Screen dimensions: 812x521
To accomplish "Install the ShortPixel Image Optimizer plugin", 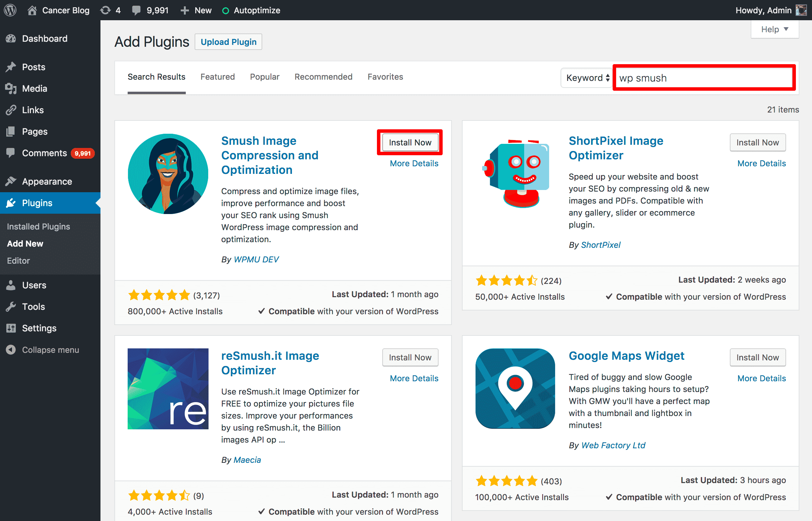I will 758,143.
